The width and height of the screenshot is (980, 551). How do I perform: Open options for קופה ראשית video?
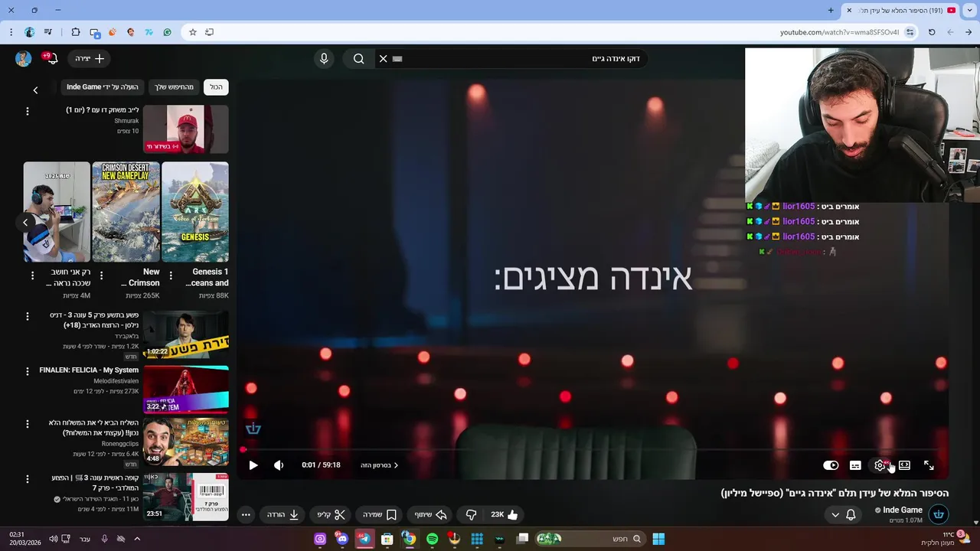28,479
